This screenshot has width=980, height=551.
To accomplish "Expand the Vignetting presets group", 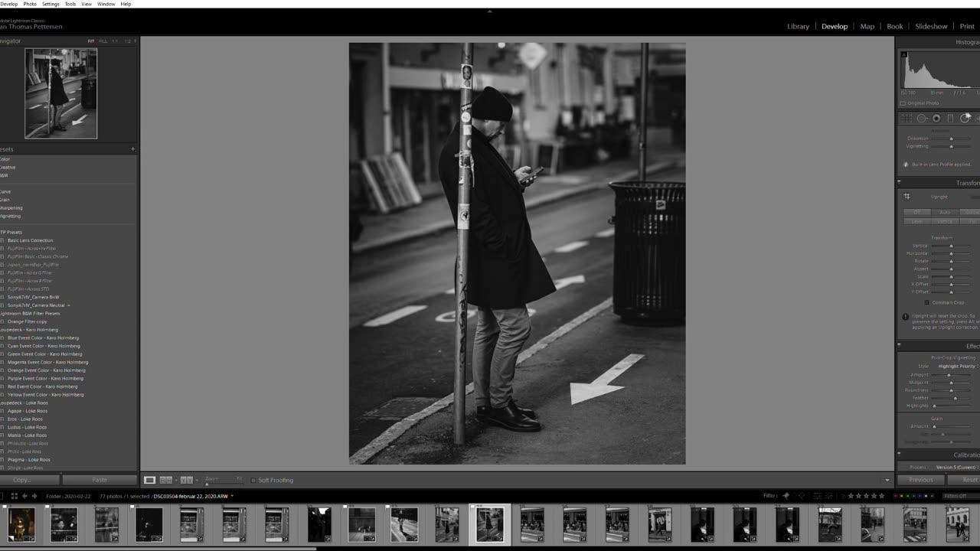I will click(x=10, y=216).
